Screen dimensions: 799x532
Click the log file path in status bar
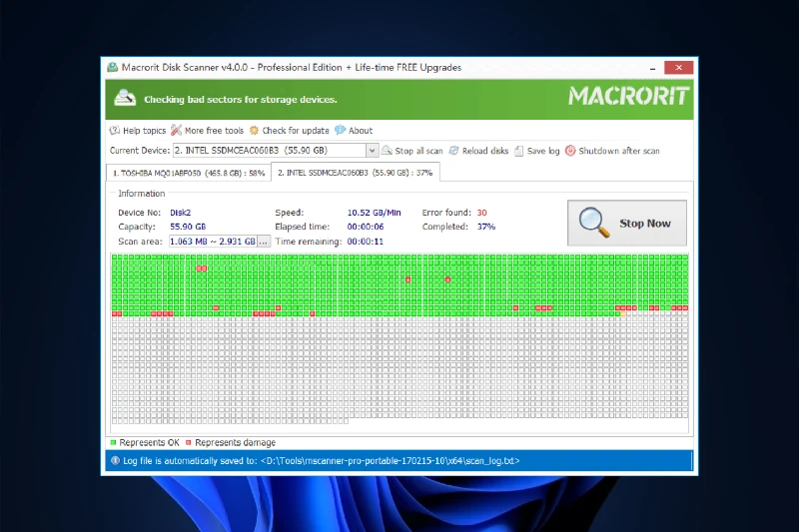pyautogui.click(x=390, y=461)
